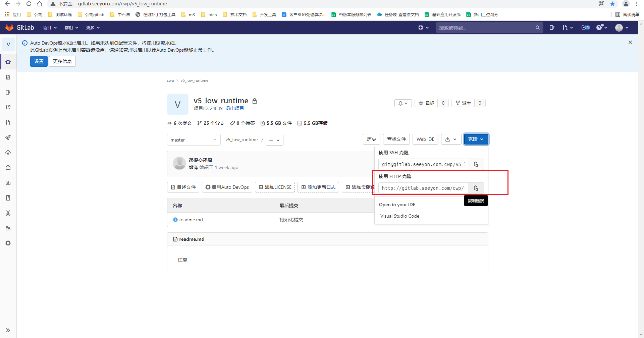This screenshot has width=644, height=338.
Task: Open the 群组 menu in navbar
Action: 71,27
